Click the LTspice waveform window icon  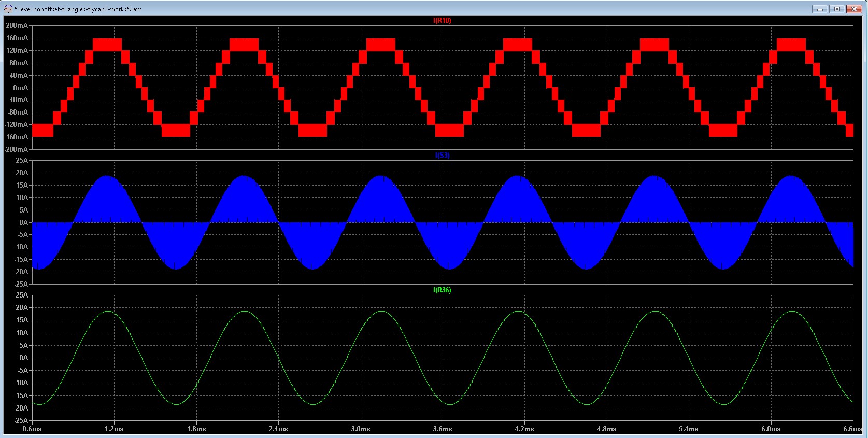click(x=8, y=9)
